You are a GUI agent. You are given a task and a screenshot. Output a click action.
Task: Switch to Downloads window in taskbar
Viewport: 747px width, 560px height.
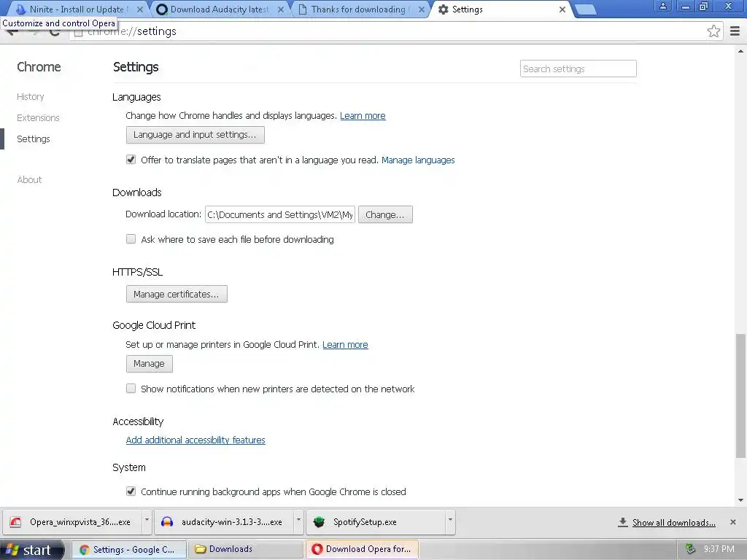[x=245, y=550]
